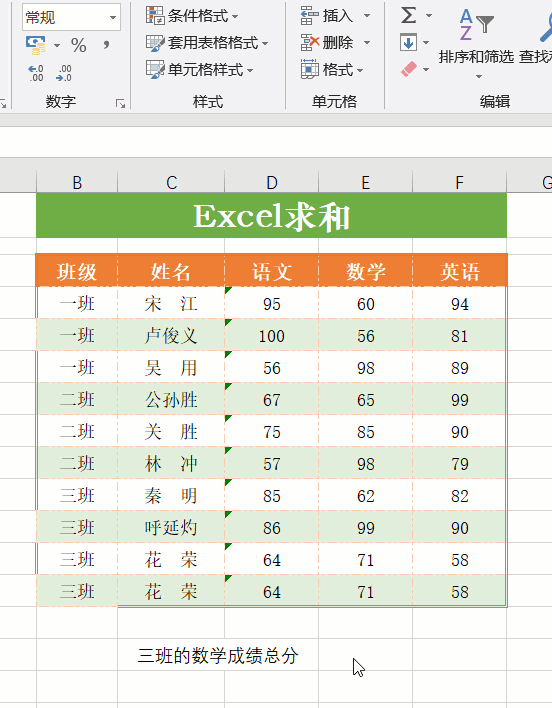This screenshot has height=708, width=552.
Task: Select 卢俊义's 语文 score 100
Action: coord(271,335)
